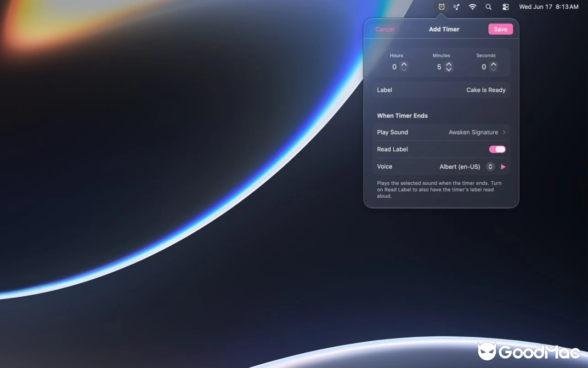Decrease the Hours value
This screenshot has height=368, width=588.
tap(404, 69)
